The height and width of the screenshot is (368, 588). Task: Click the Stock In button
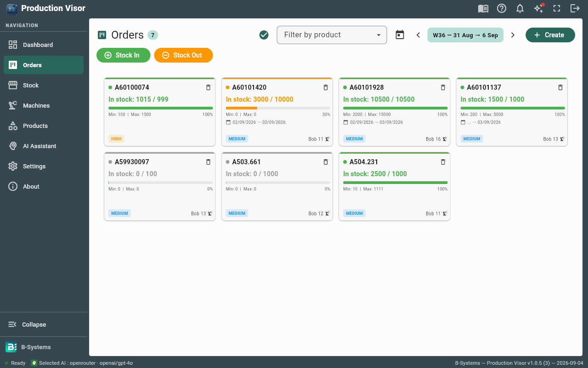pos(124,55)
